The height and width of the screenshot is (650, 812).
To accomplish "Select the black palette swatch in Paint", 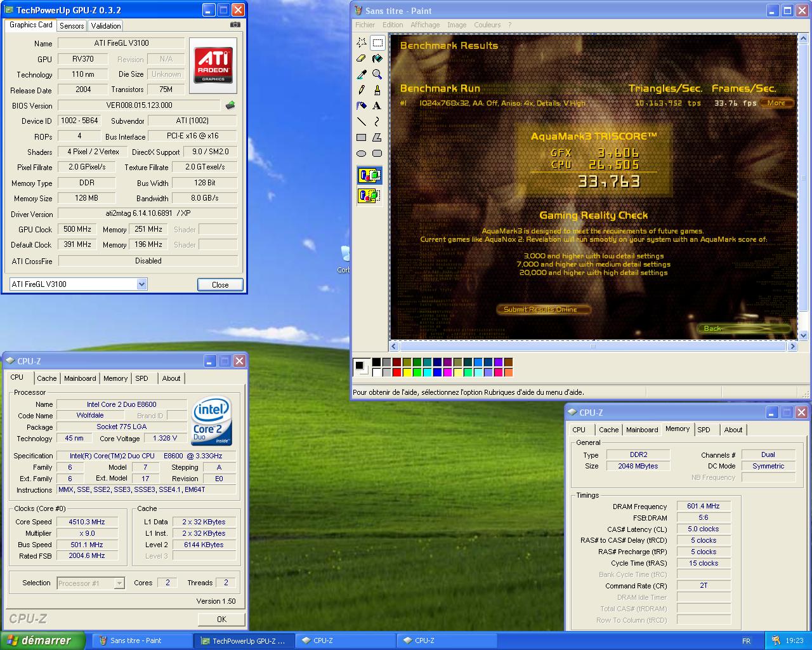I will (x=376, y=362).
